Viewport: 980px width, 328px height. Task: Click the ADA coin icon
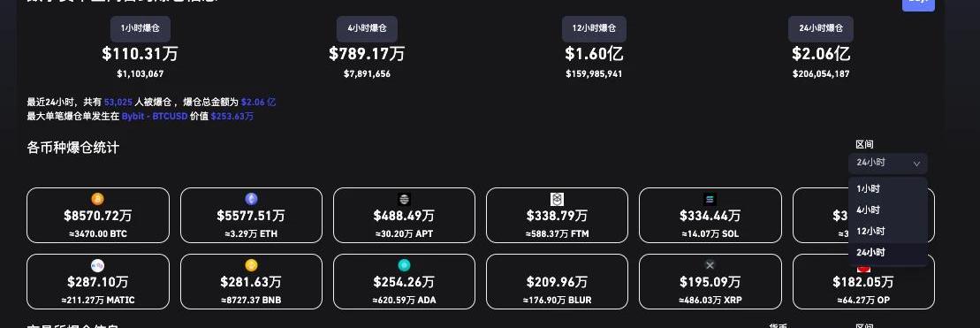(404, 265)
